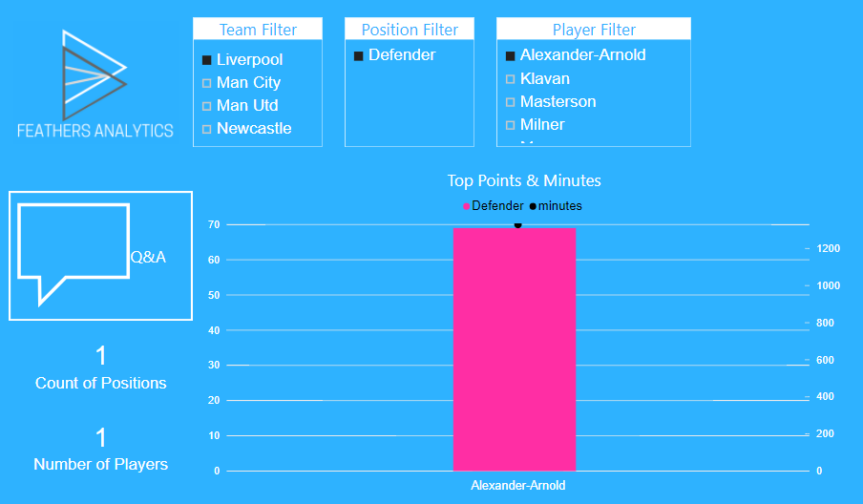The image size is (863, 504).
Task: Uncheck Liverpool in Team Filter
Action: (207, 60)
